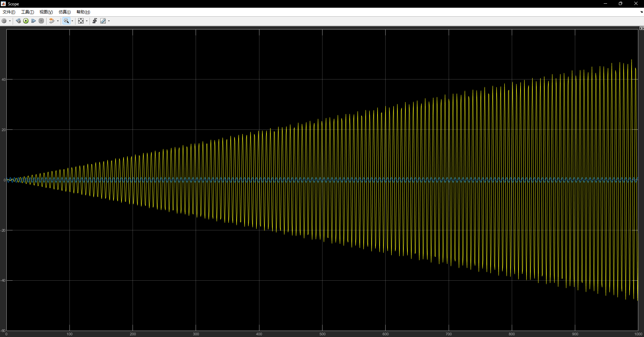Click the maximize axes icon above plot corner

pos(641,29)
